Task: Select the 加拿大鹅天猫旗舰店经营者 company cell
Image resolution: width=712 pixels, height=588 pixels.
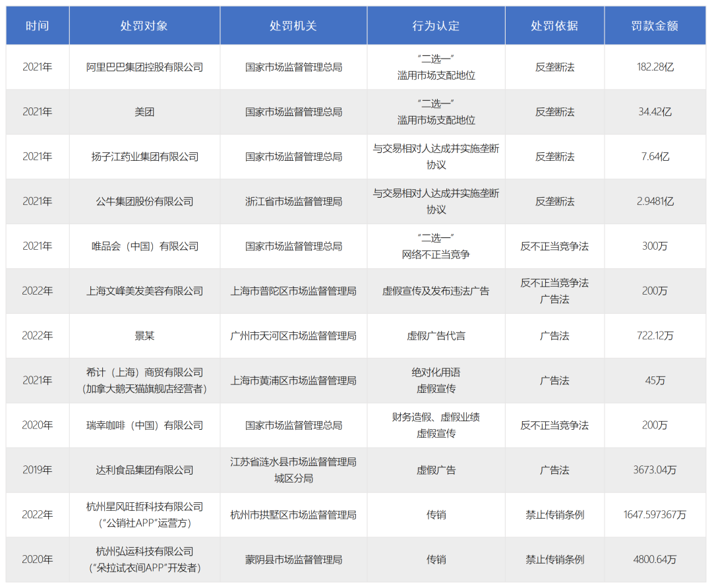Action: click(144, 380)
